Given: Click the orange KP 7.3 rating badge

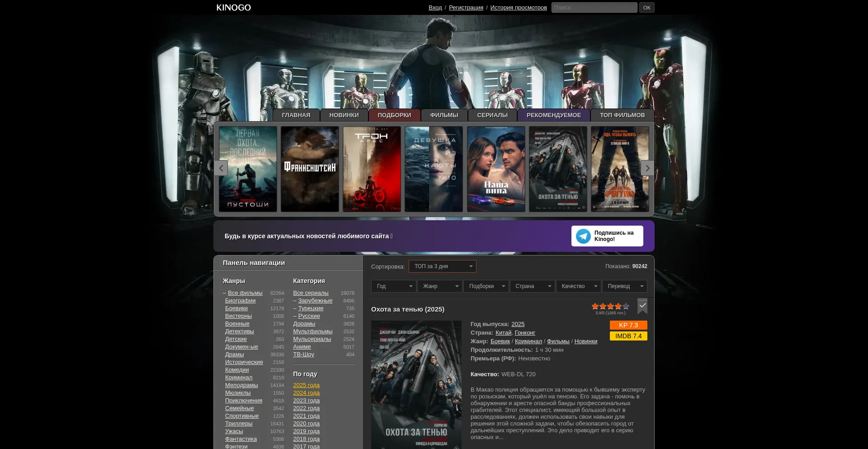Looking at the screenshot, I should tap(628, 325).
